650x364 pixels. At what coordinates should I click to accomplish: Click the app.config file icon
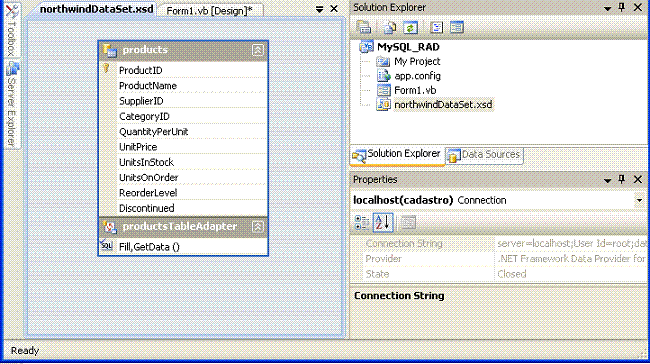click(383, 76)
